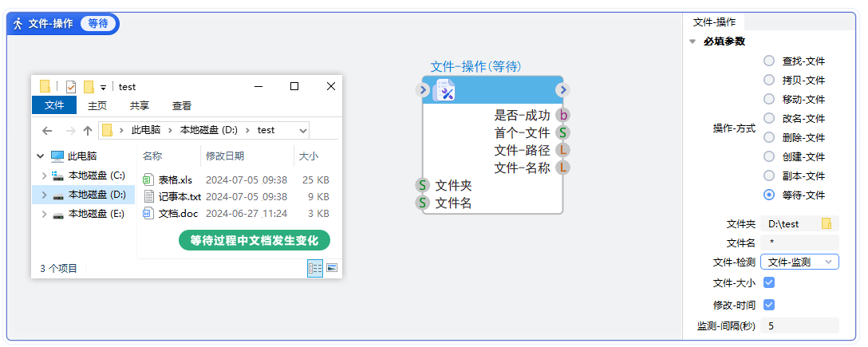Click the file-operation node tool icon
The width and height of the screenshot is (868, 347).
[444, 90]
